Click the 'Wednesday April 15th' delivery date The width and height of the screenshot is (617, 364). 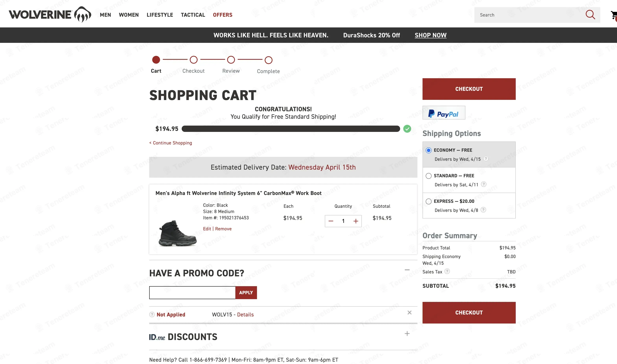coord(322,167)
